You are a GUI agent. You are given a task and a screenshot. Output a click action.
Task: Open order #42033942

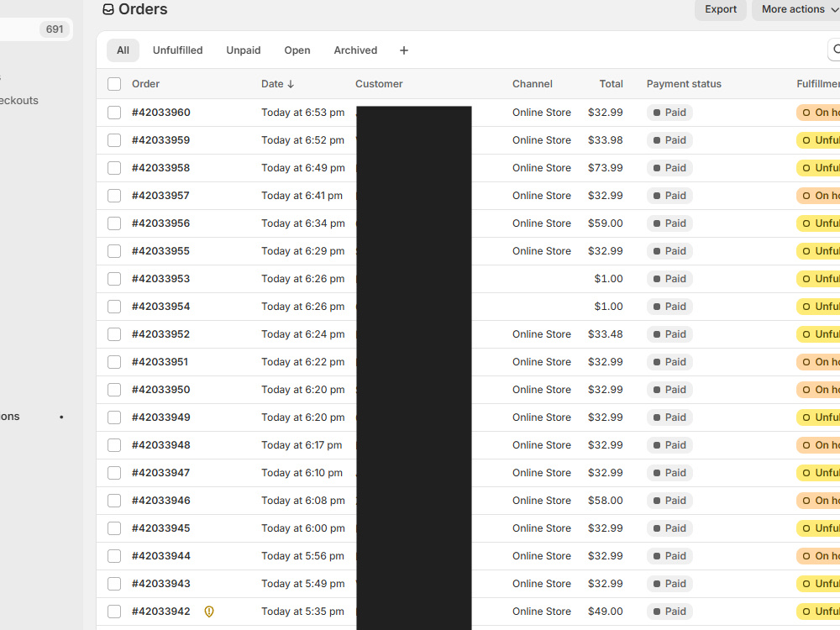[161, 612]
